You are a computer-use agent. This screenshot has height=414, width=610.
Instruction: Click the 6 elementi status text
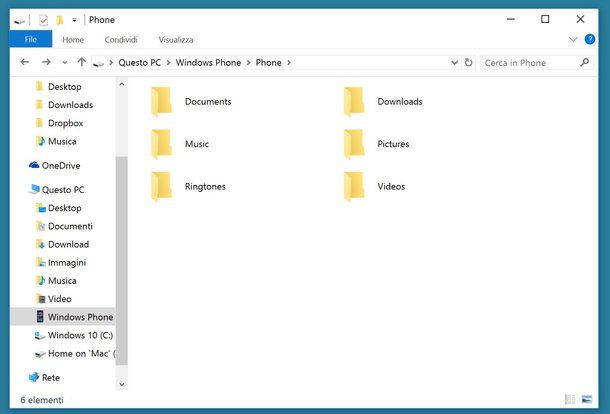(x=42, y=400)
